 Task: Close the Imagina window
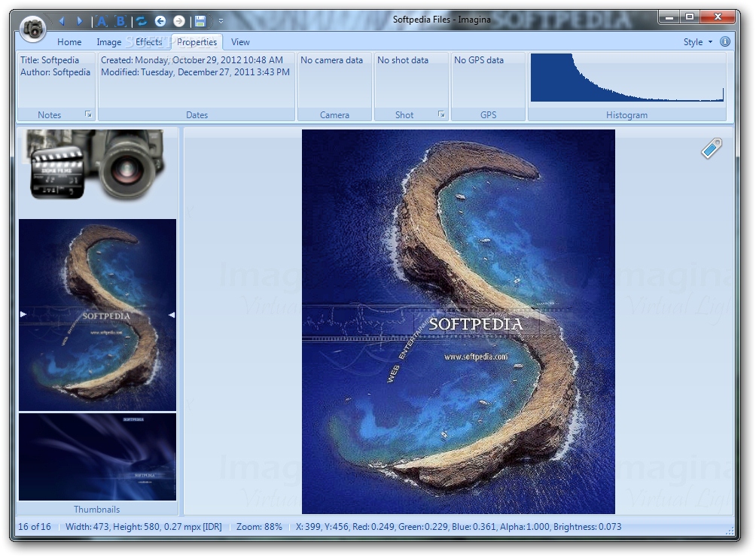point(718,17)
